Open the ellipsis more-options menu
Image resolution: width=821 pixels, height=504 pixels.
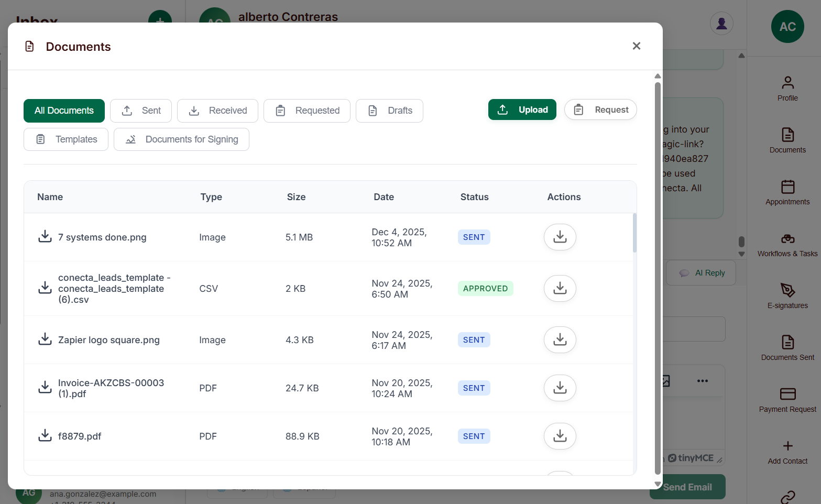coord(703,381)
